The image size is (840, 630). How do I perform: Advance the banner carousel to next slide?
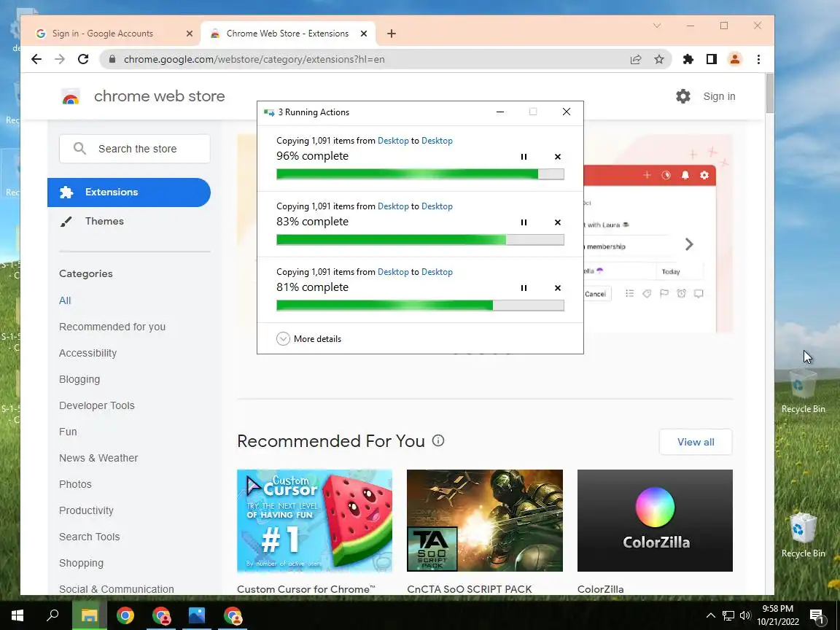(x=689, y=244)
